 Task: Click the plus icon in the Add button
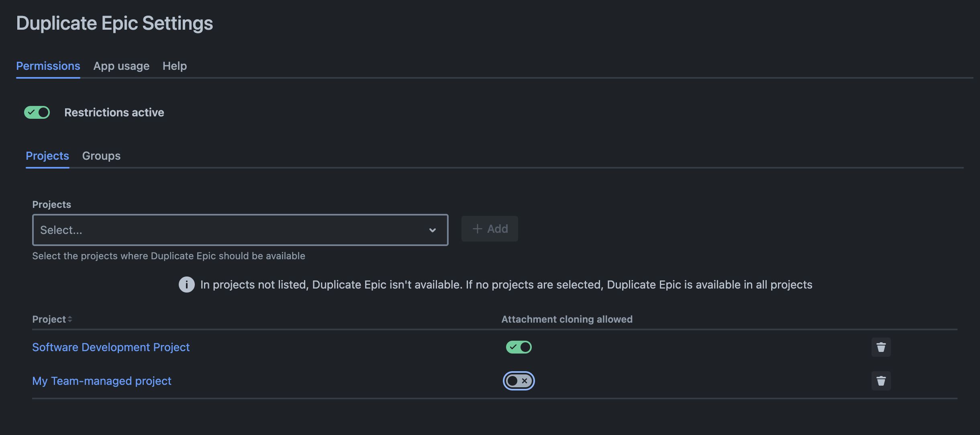click(x=477, y=229)
